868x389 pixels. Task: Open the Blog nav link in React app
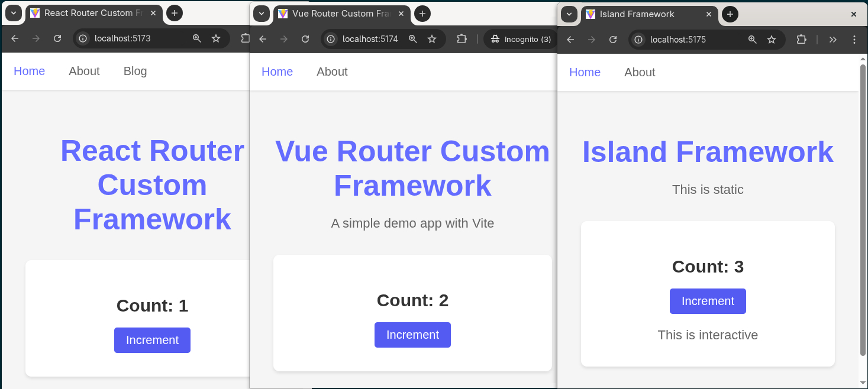tap(135, 71)
